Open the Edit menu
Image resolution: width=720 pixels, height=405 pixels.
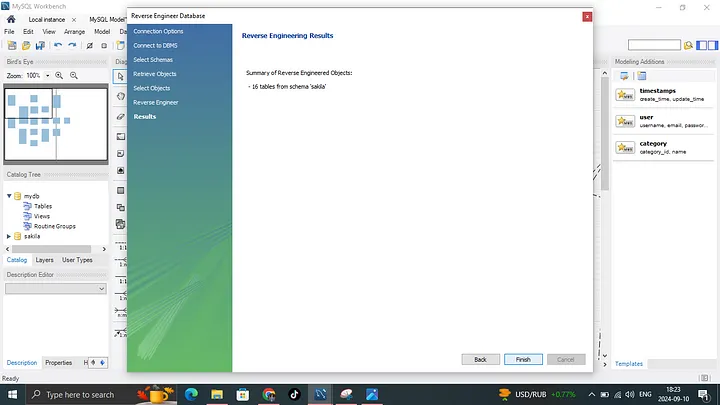[28, 32]
